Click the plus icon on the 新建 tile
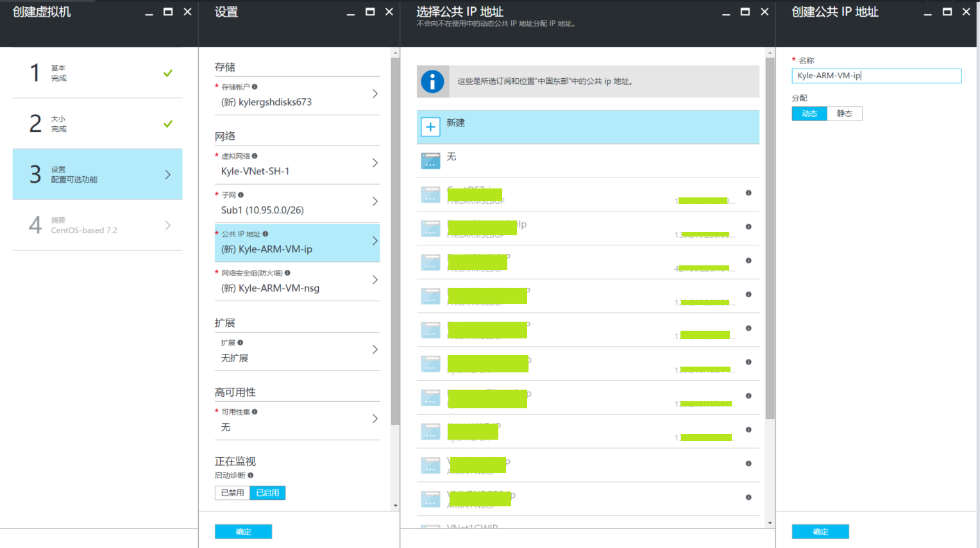Viewport: 980px width, 548px height. coord(430,126)
